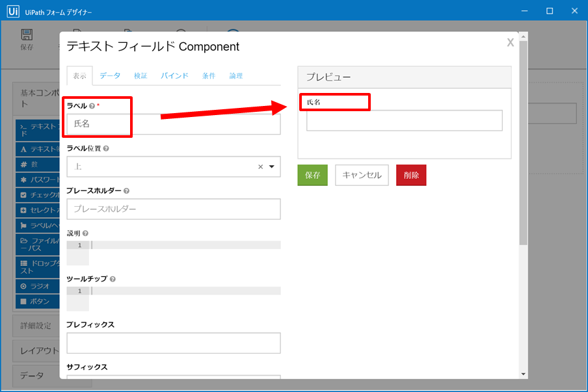This screenshot has width=588, height=392.
Task: Expand the 基本コンポーネント section header
Action: coord(36,98)
